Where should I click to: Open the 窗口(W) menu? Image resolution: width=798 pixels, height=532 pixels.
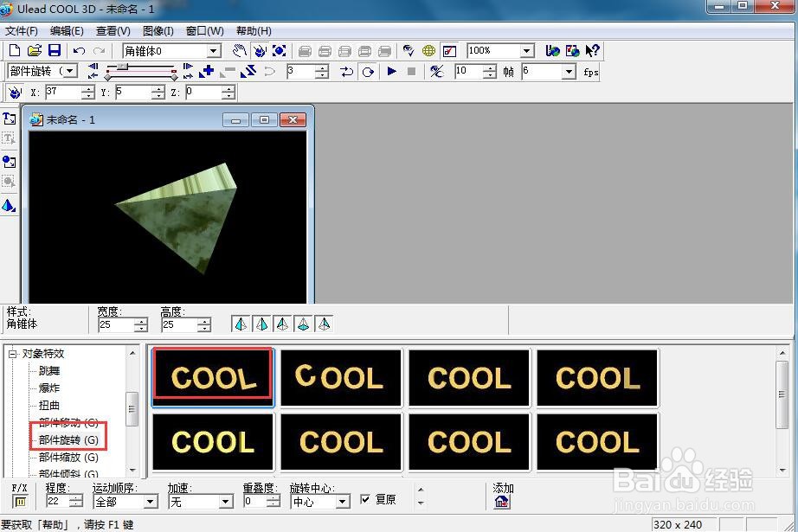204,31
